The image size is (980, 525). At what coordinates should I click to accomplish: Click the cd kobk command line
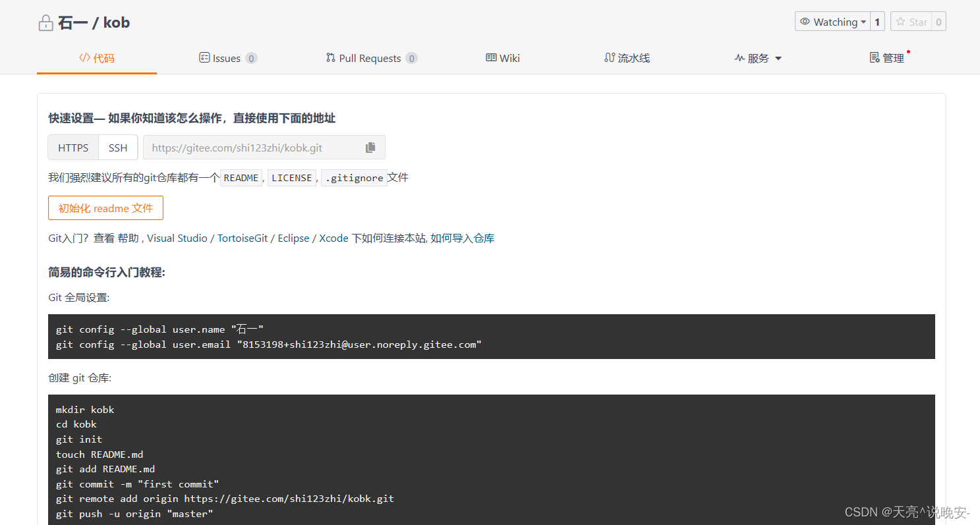coord(76,424)
